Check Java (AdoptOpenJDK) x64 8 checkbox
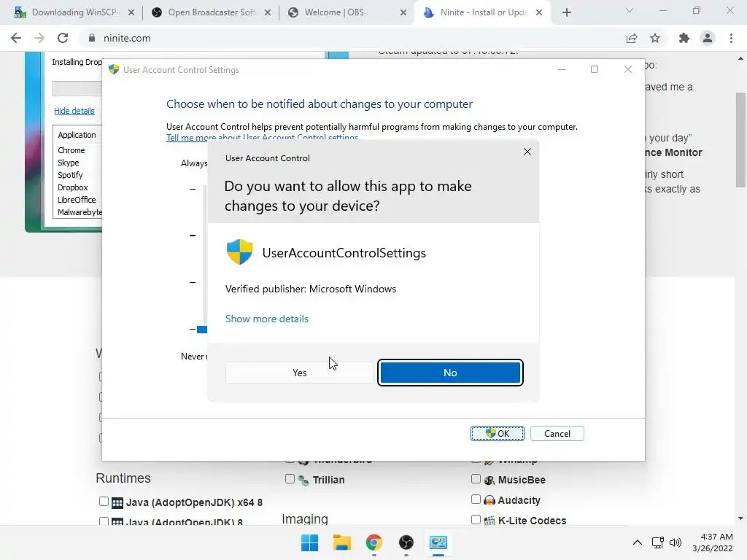Screen dimensions: 747x560 pyautogui.click(x=104, y=501)
